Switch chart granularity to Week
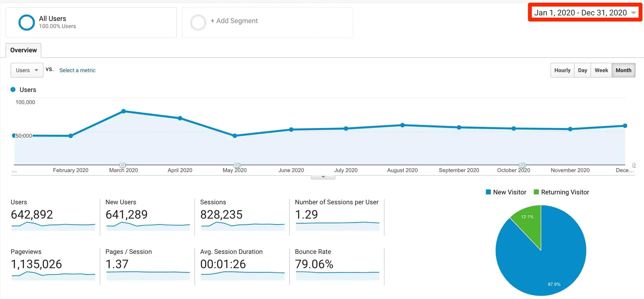 (x=601, y=70)
